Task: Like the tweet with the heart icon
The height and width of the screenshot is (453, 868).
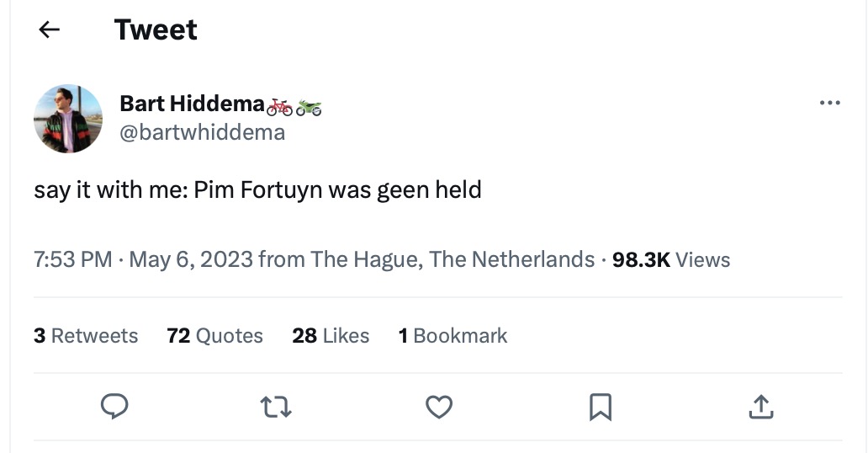Action: pyautogui.click(x=438, y=408)
